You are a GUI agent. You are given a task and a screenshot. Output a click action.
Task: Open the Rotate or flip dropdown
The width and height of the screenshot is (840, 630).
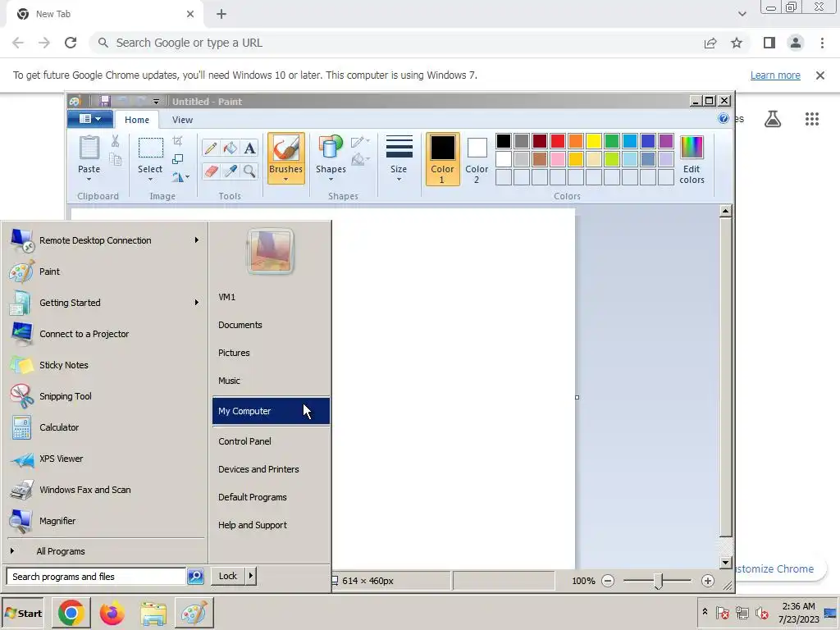(x=180, y=177)
